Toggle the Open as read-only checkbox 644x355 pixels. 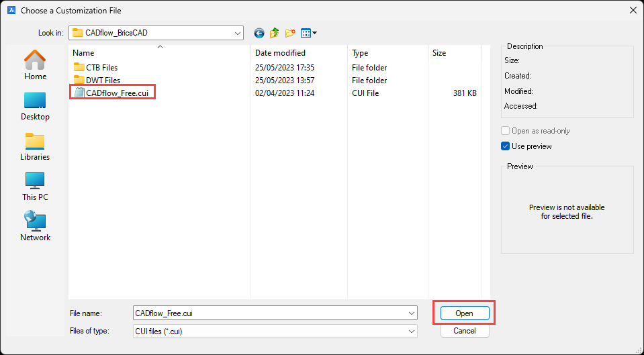[505, 131]
